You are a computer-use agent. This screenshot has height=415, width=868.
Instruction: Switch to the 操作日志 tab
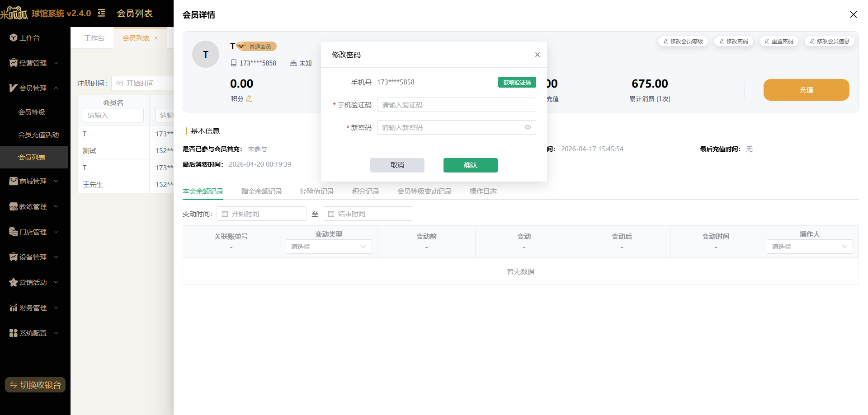[x=483, y=191]
